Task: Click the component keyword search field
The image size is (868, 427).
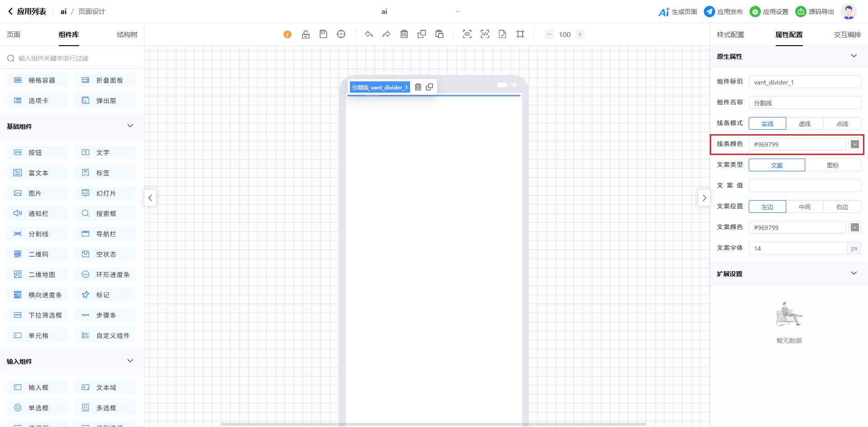Action: click(72, 58)
